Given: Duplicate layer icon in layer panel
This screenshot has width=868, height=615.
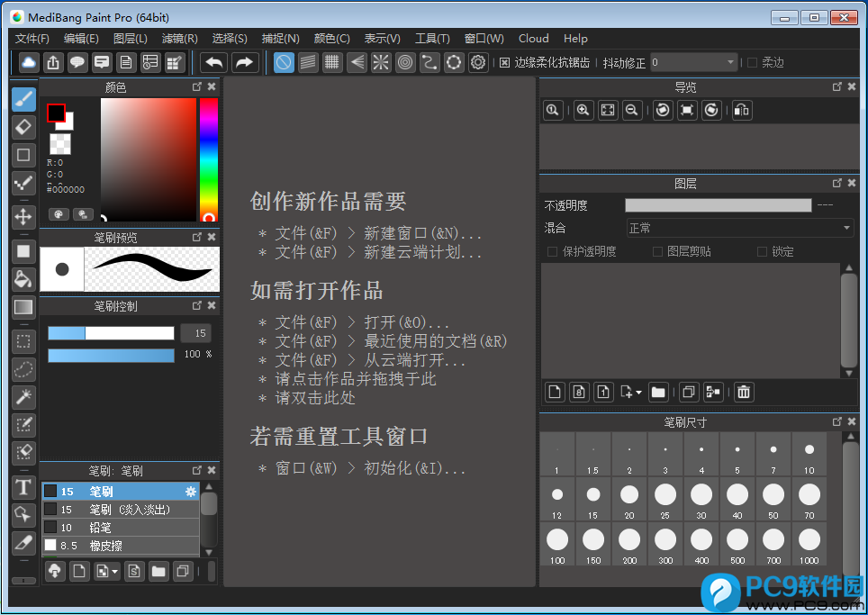Looking at the screenshot, I should coord(689,393).
